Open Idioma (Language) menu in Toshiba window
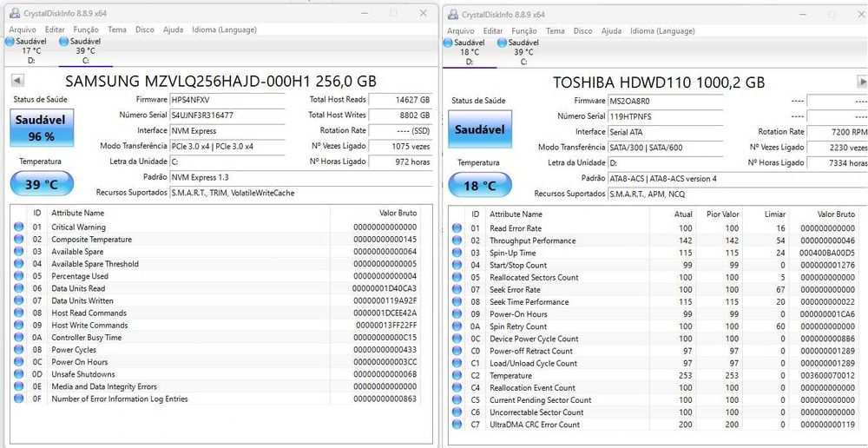This screenshot has width=868, height=448. (x=662, y=31)
